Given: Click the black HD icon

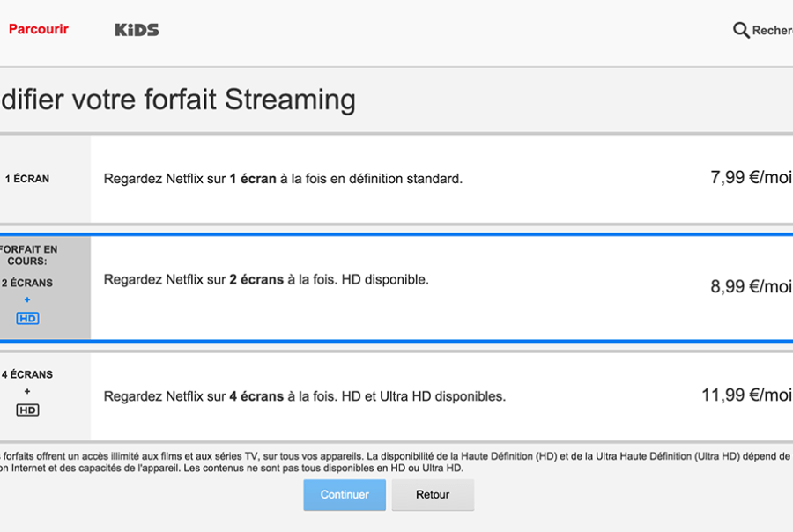Looking at the screenshot, I should pyautogui.click(x=27, y=410).
